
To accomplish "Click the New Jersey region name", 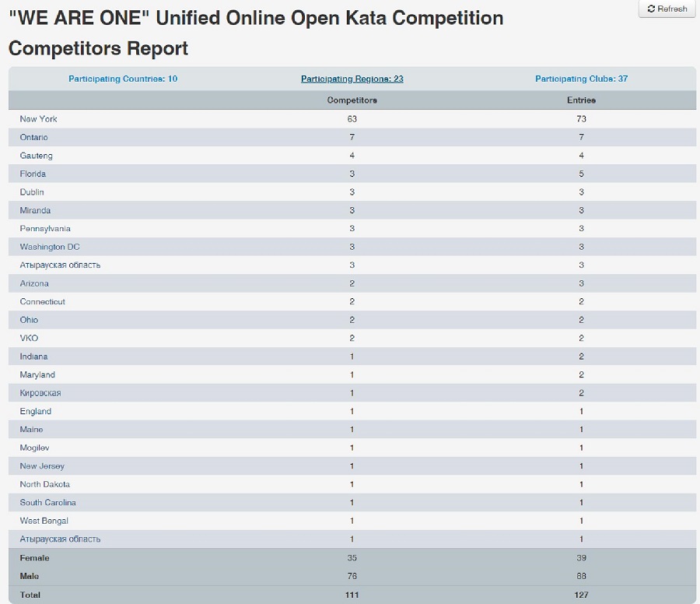I will 42,466.
